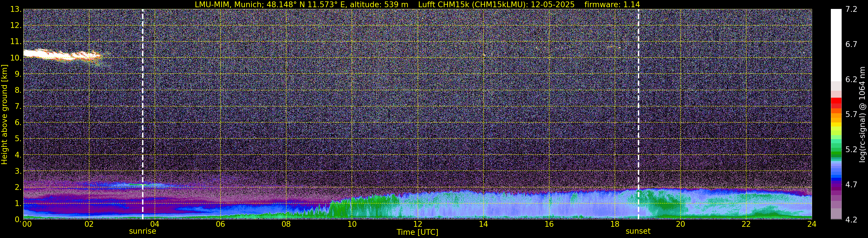Click the date 12-05-2025 in the title
The height and width of the screenshot is (238, 868).
tap(553, 4)
